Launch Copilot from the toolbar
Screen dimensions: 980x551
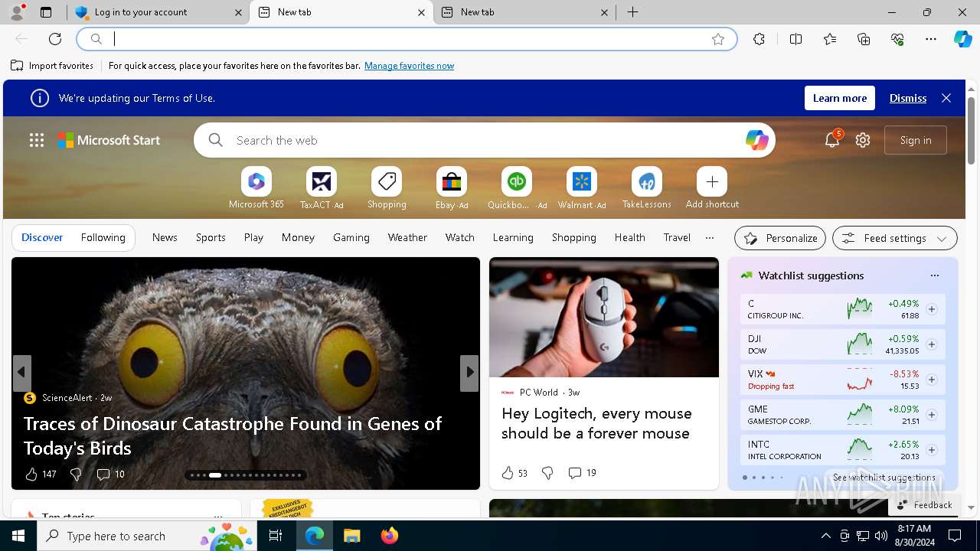tap(962, 39)
